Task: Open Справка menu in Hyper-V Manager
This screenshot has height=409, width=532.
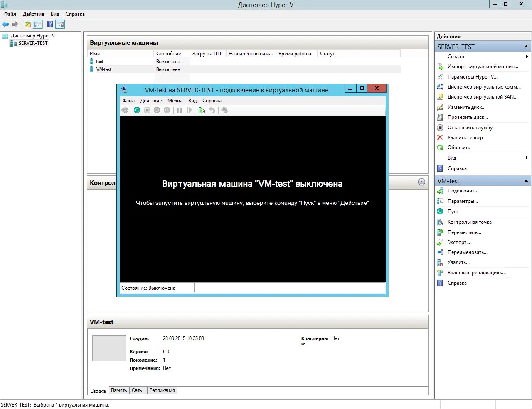Action: tap(75, 14)
